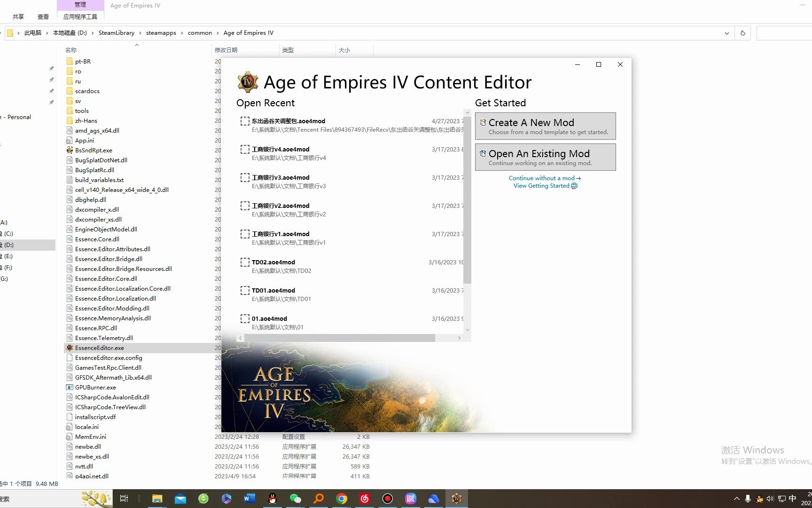Sort by 大小 column header
Image resolution: width=812 pixels, height=508 pixels.
tap(354, 50)
